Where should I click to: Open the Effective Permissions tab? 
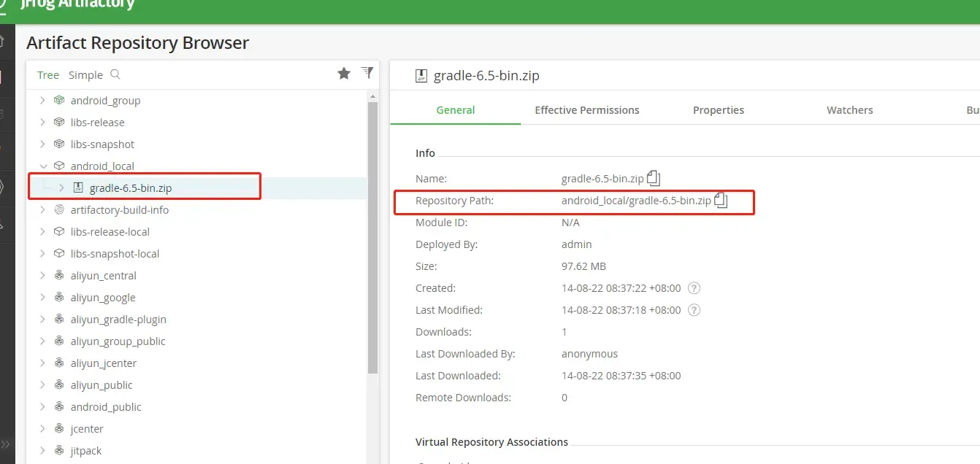click(586, 110)
